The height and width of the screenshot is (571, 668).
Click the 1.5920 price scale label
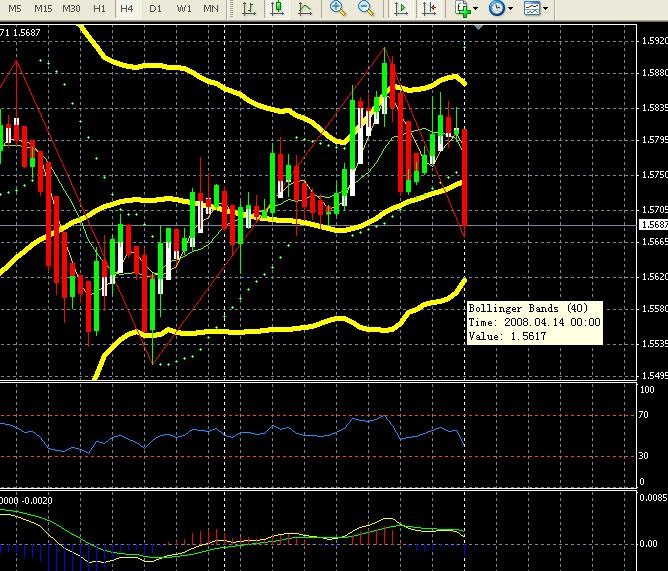click(654, 41)
